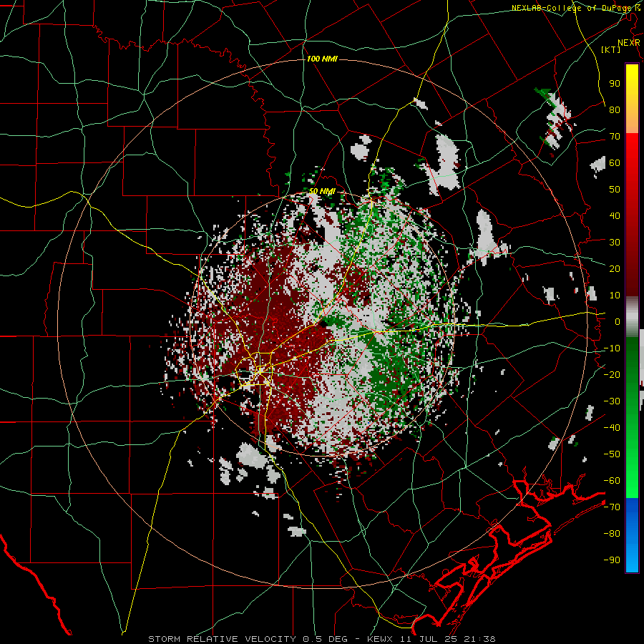Click the -50 value on the colorbar

pos(612,454)
